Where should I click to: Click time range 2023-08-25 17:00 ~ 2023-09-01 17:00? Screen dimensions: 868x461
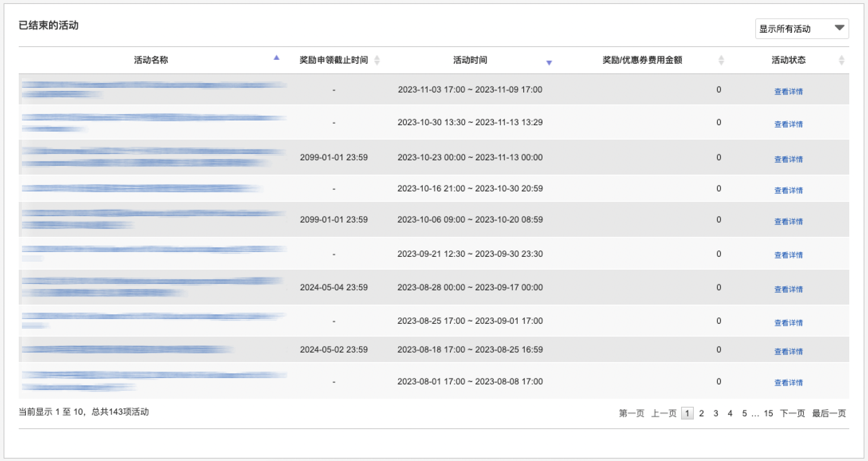[x=470, y=321]
